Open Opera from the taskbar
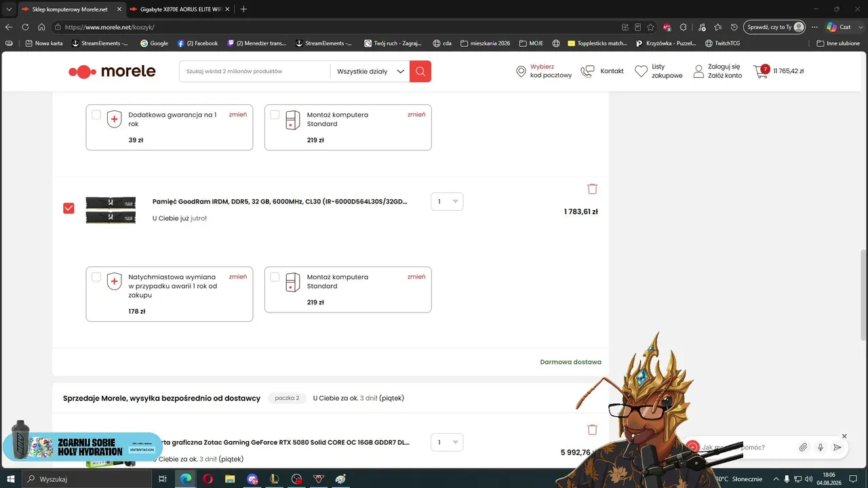The image size is (868, 488). coord(208,479)
